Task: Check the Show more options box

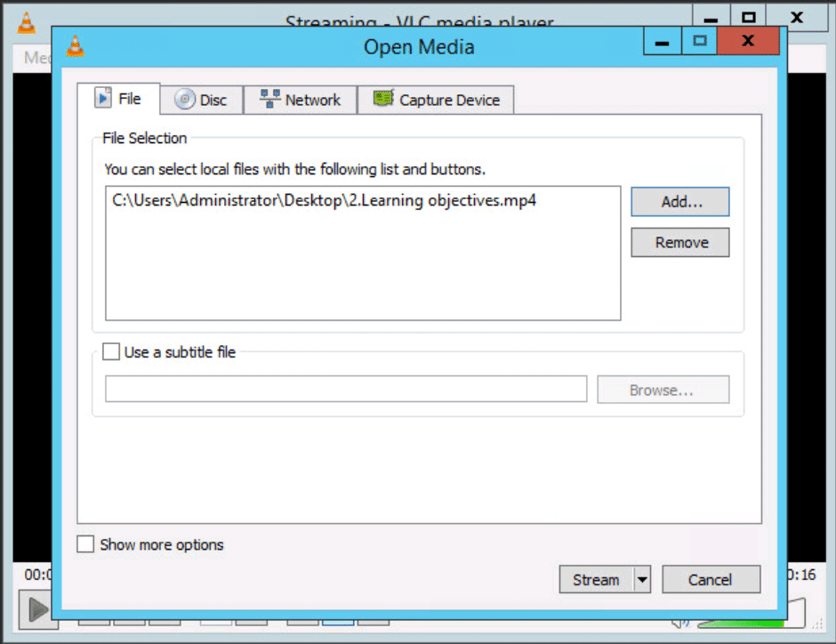Action: coord(85,543)
